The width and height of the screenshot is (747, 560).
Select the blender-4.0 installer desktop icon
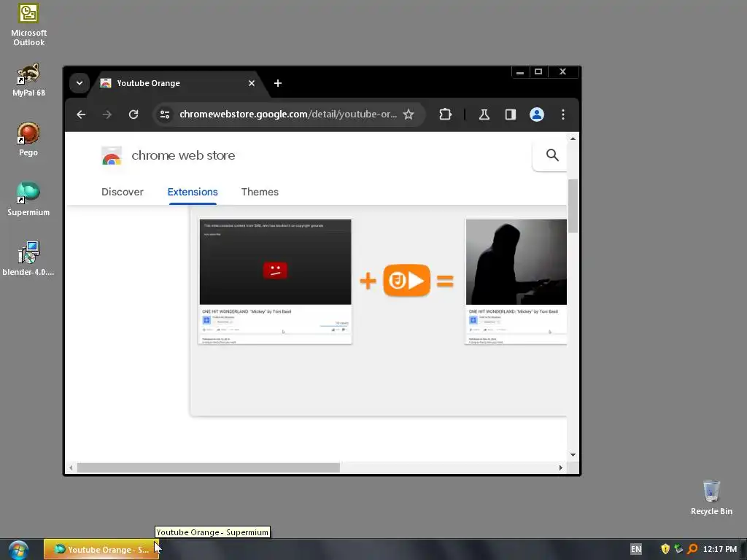point(28,259)
